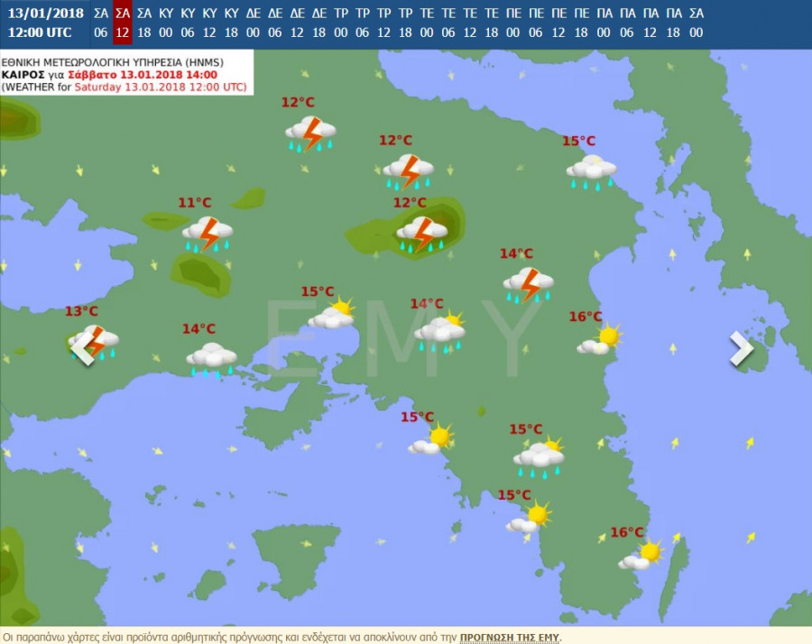Click the 14°C sun with rain cloud icon
Viewport: 812px width, 644px height.
[439, 332]
